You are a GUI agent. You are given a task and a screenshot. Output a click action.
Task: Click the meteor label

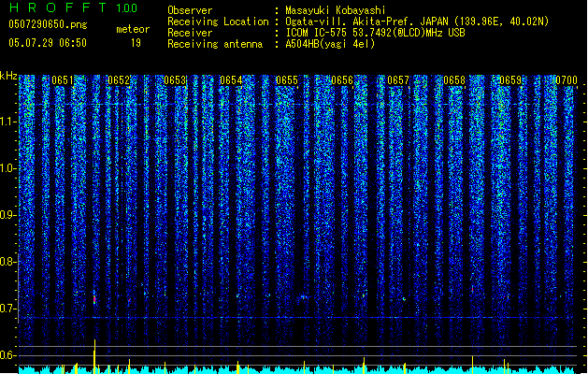133,29
